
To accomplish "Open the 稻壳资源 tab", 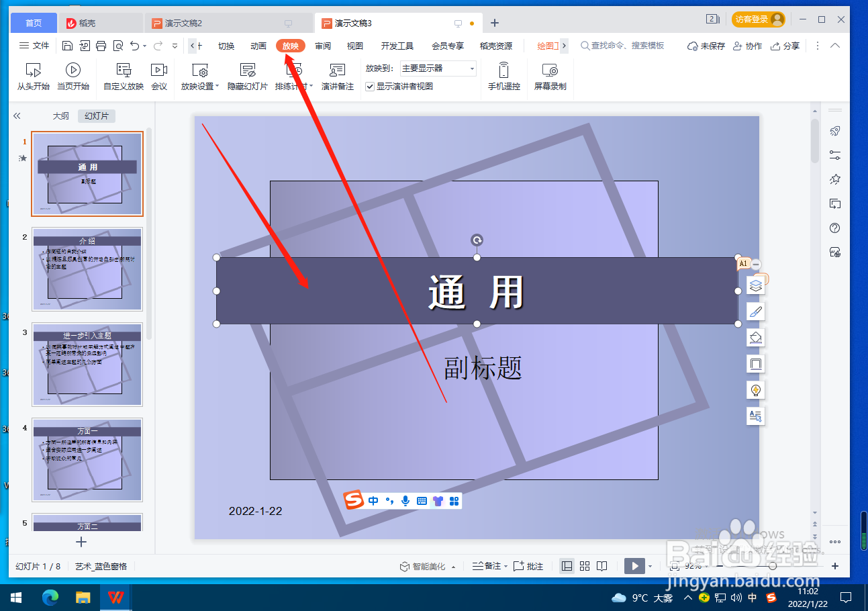I will click(496, 46).
